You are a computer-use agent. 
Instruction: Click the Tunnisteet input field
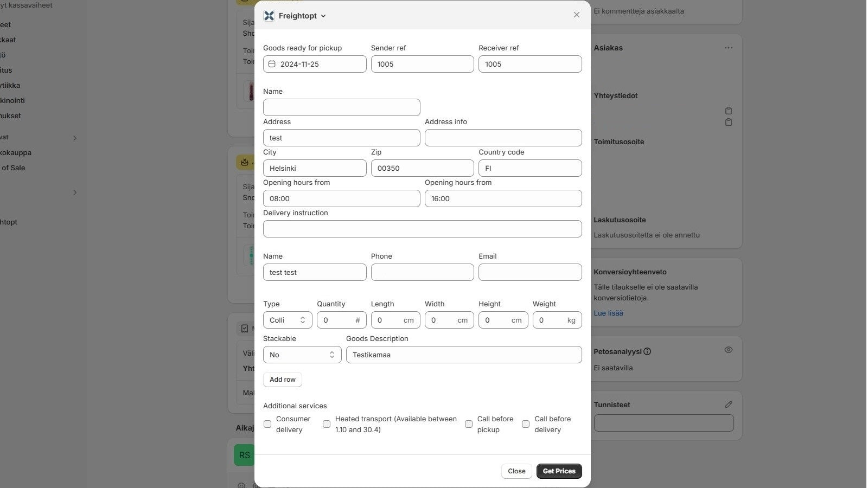[x=663, y=423]
